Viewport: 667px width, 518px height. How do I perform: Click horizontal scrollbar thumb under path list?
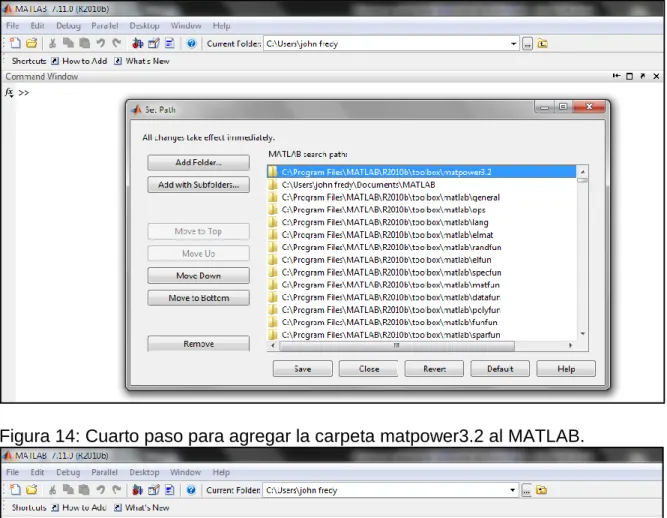(x=396, y=346)
